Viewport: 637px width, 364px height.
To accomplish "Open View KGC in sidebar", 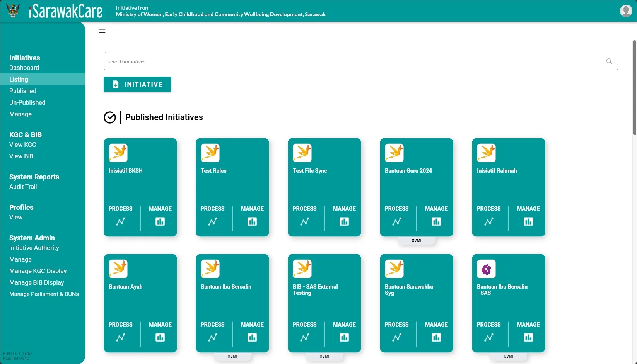I will point(23,145).
